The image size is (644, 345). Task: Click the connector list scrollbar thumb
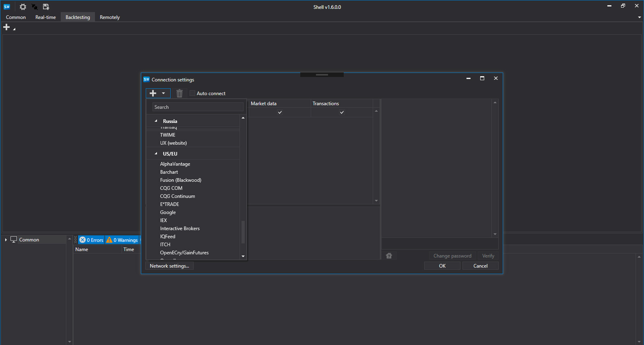[243, 232]
